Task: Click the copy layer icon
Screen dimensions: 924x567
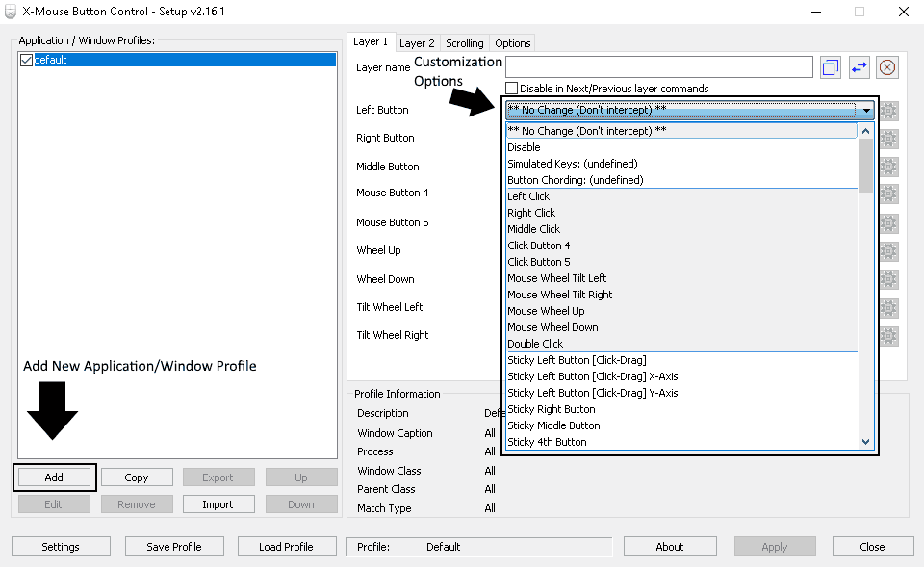Action: point(831,67)
